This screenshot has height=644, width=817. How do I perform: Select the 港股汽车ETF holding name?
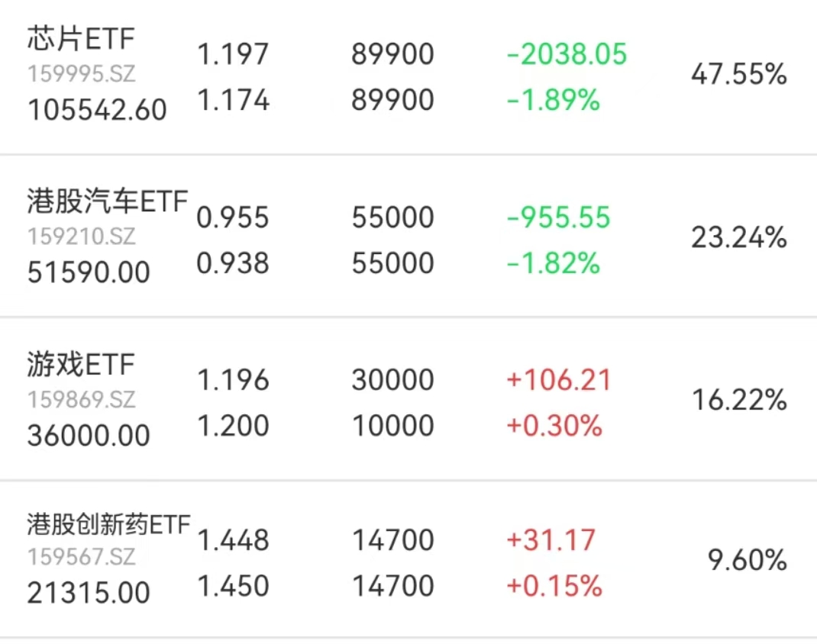click(x=107, y=201)
